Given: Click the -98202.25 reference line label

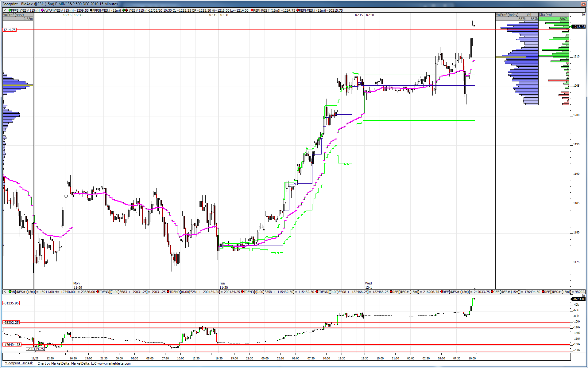Looking at the screenshot, I should pyautogui.click(x=11, y=323).
